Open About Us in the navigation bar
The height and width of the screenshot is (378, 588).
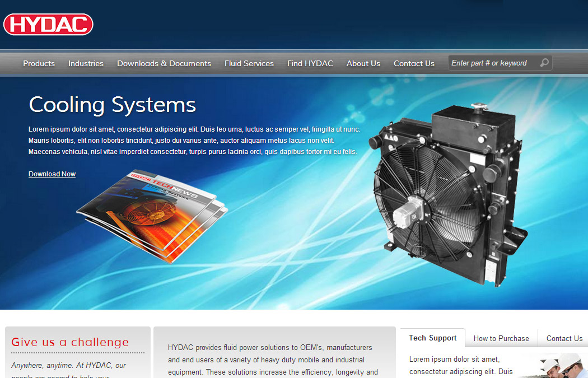(363, 63)
